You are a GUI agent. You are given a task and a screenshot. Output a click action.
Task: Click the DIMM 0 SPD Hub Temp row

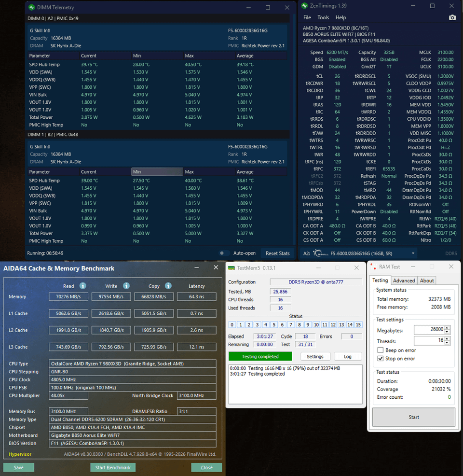[x=157, y=65]
